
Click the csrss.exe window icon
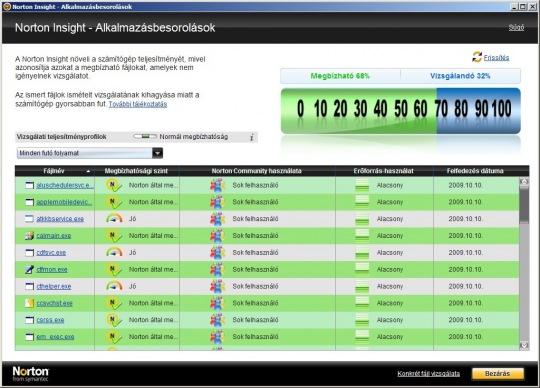(30, 320)
